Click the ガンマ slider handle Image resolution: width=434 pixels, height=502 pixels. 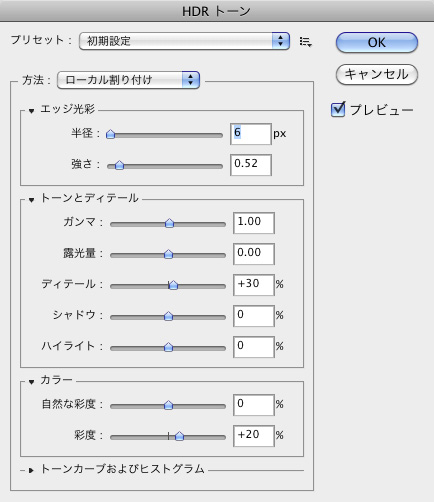point(169,223)
